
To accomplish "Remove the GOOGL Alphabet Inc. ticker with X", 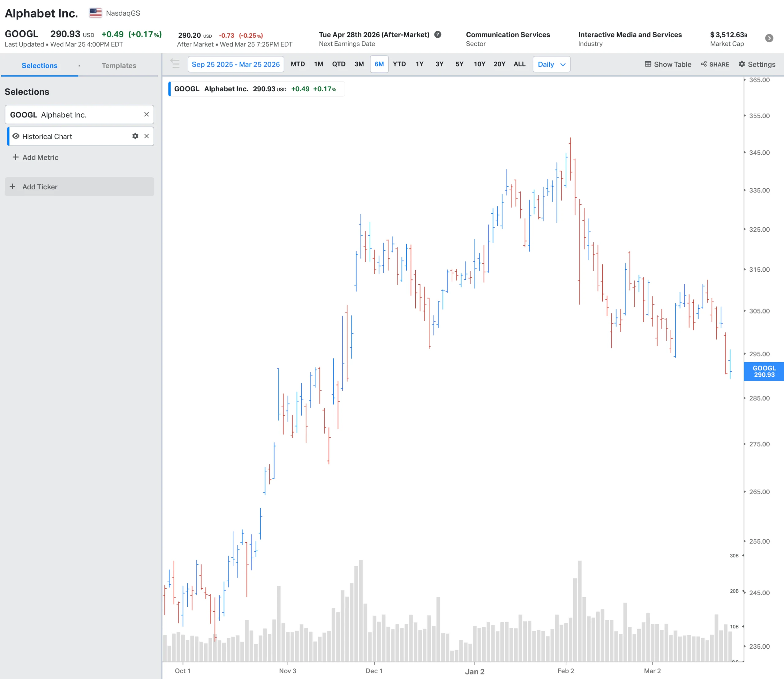I will [146, 114].
